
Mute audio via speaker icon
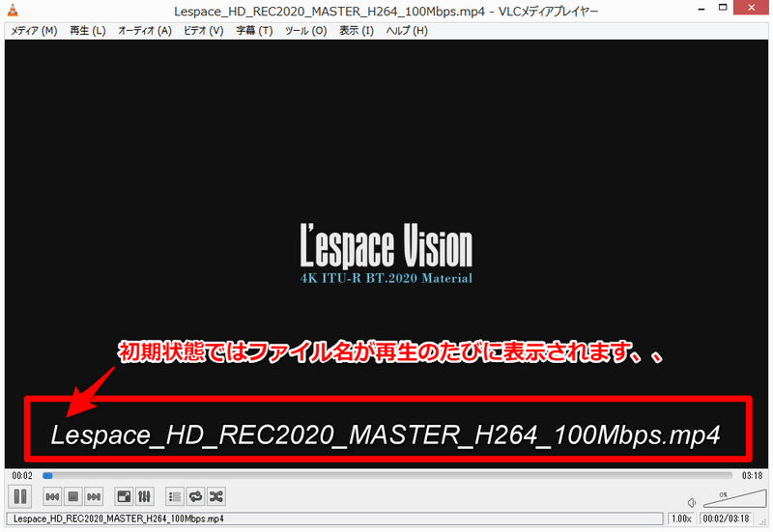[x=692, y=502]
